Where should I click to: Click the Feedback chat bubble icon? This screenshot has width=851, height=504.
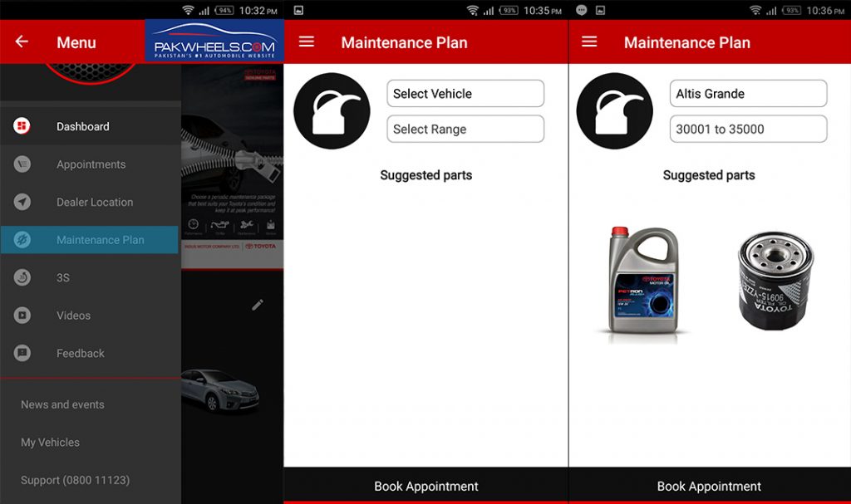pos(22,353)
